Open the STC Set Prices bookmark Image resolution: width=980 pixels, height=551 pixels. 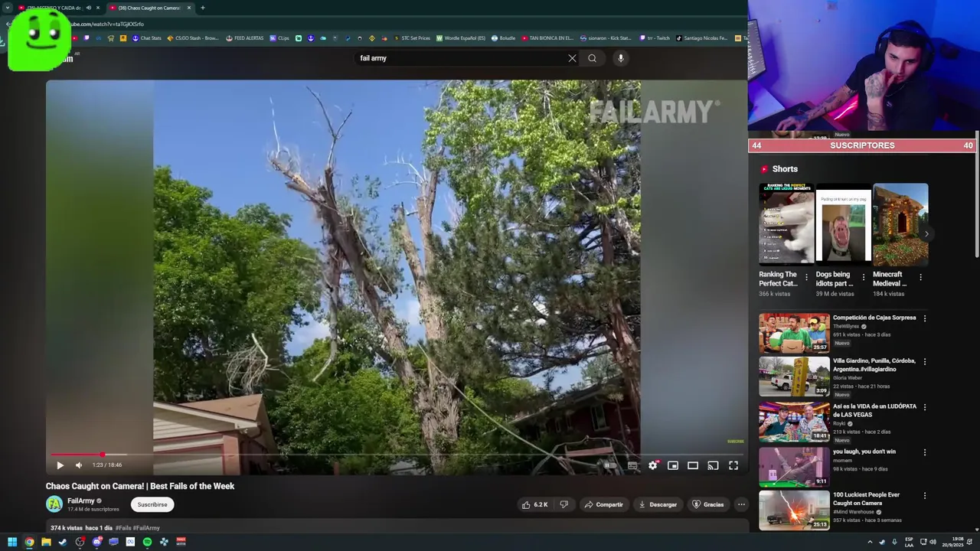pyautogui.click(x=412, y=38)
